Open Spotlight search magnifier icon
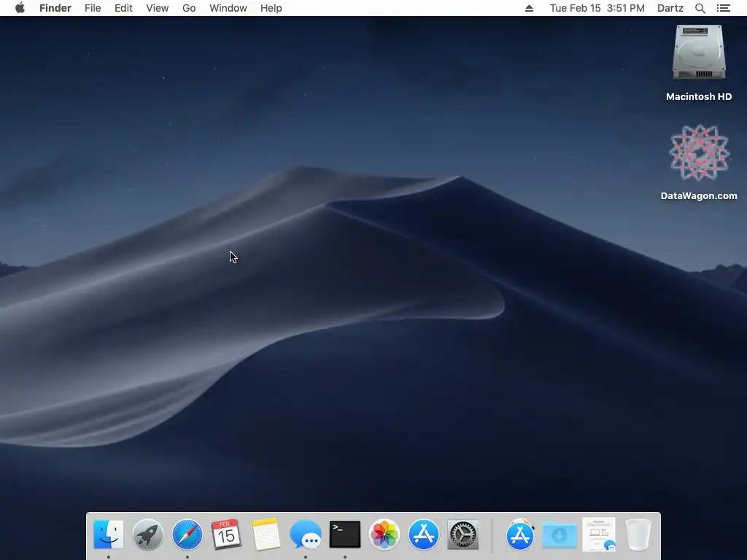The width and height of the screenshot is (747, 560). pyautogui.click(x=700, y=8)
